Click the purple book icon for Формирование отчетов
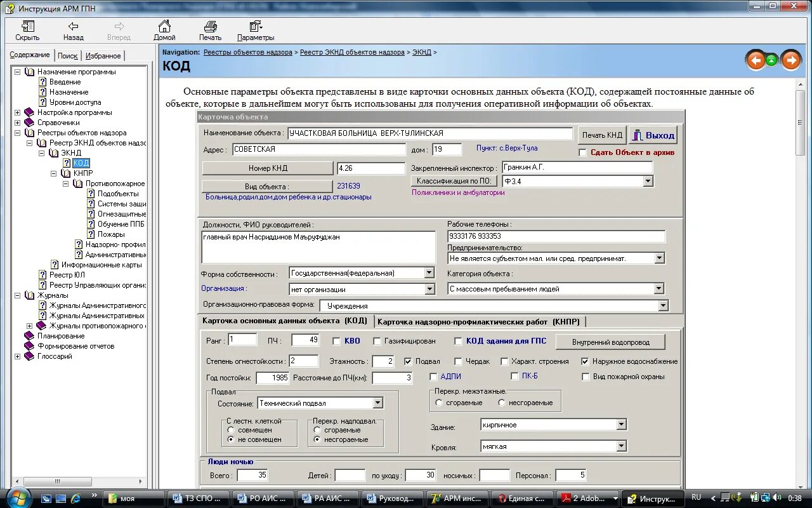The width and height of the screenshot is (812, 508). pos(29,346)
